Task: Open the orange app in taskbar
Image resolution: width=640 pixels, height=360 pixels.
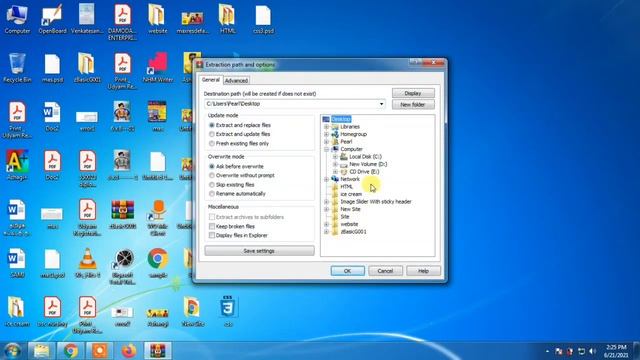Action: point(100,351)
